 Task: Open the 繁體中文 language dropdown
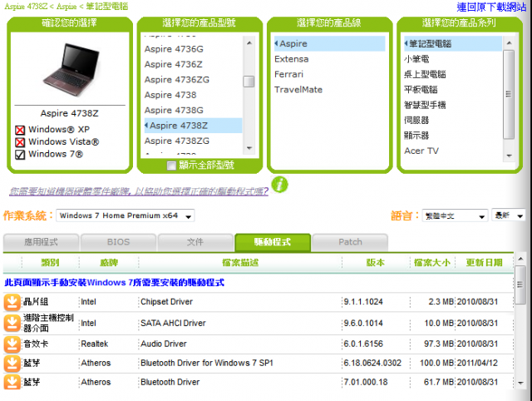pyautogui.click(x=455, y=215)
